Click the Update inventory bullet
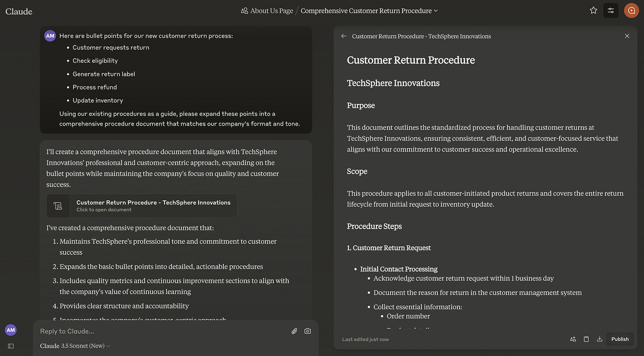Screen dimensions: 644x356 tap(98, 100)
